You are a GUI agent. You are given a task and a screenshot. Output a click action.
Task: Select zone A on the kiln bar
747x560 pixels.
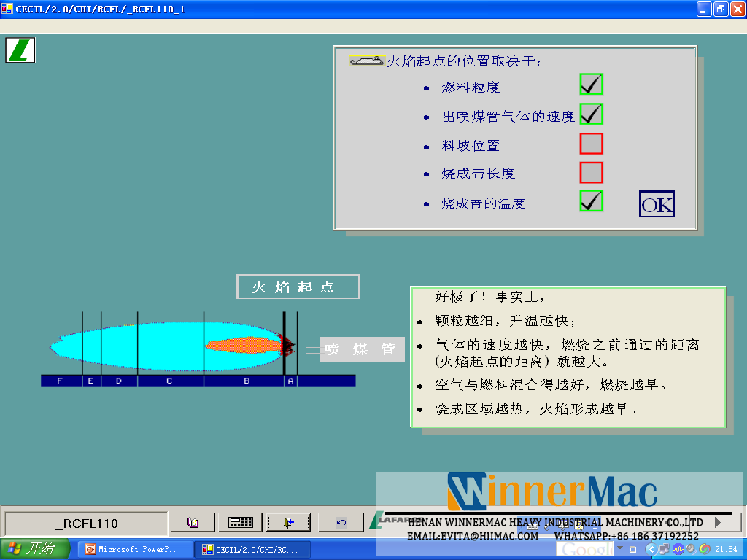pos(290,381)
